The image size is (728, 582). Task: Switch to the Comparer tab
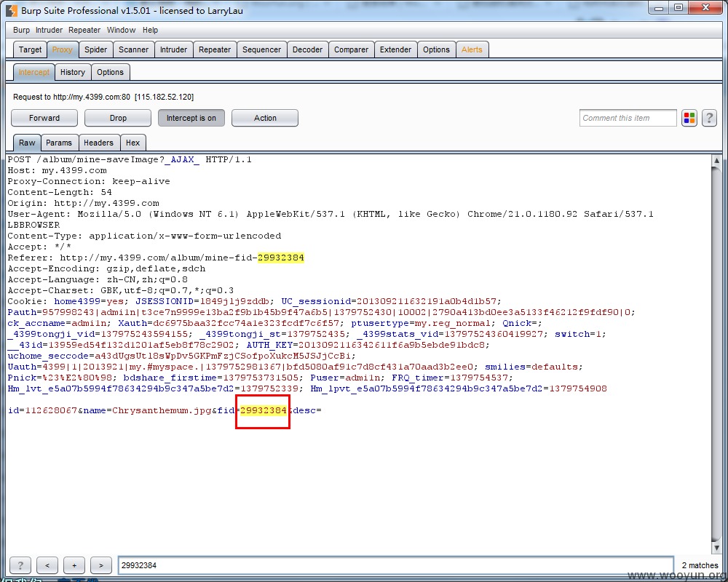tap(351, 49)
